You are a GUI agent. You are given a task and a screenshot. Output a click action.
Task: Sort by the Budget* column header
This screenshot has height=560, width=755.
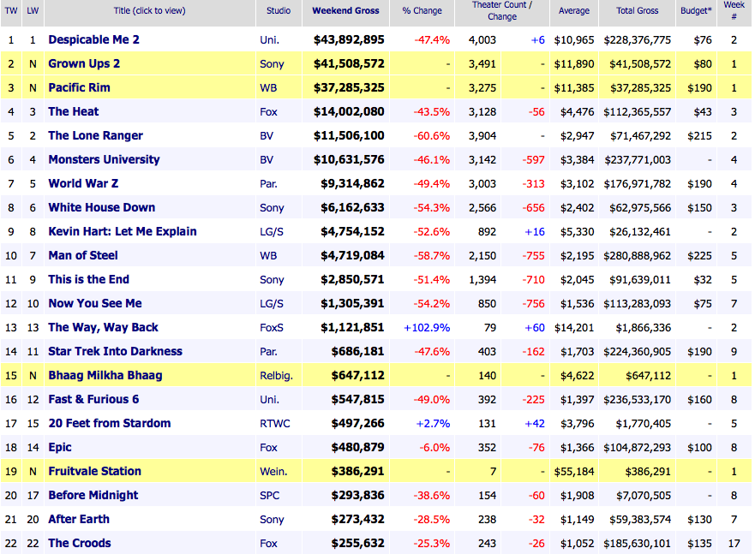click(x=696, y=10)
